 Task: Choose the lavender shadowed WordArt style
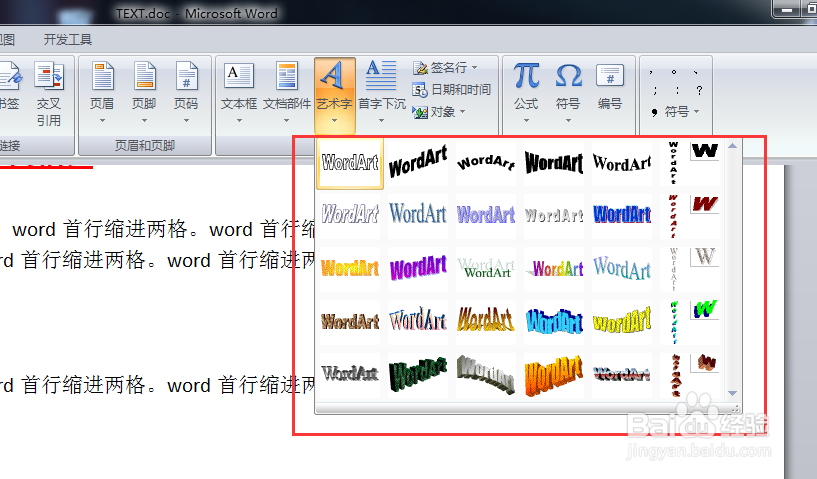pos(486,215)
